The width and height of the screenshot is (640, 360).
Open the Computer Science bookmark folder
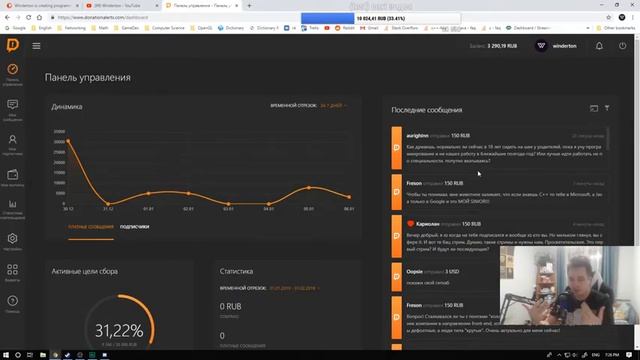(164, 28)
